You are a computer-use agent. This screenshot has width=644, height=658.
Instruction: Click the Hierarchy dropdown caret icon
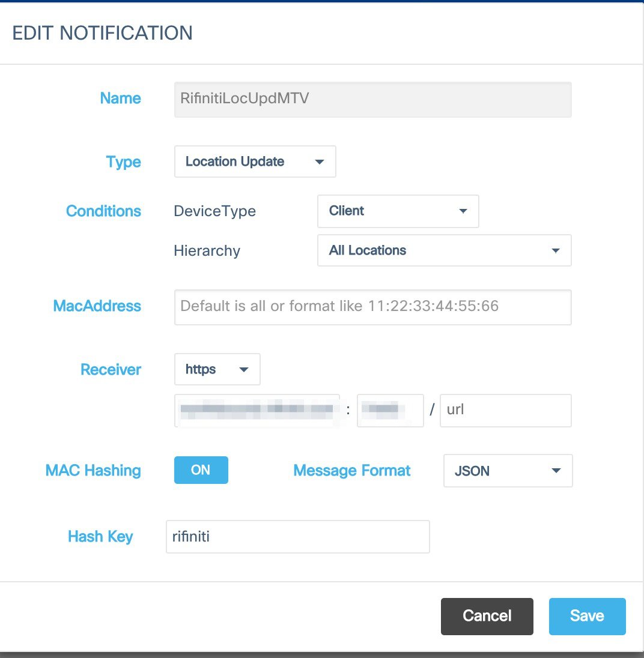point(555,251)
